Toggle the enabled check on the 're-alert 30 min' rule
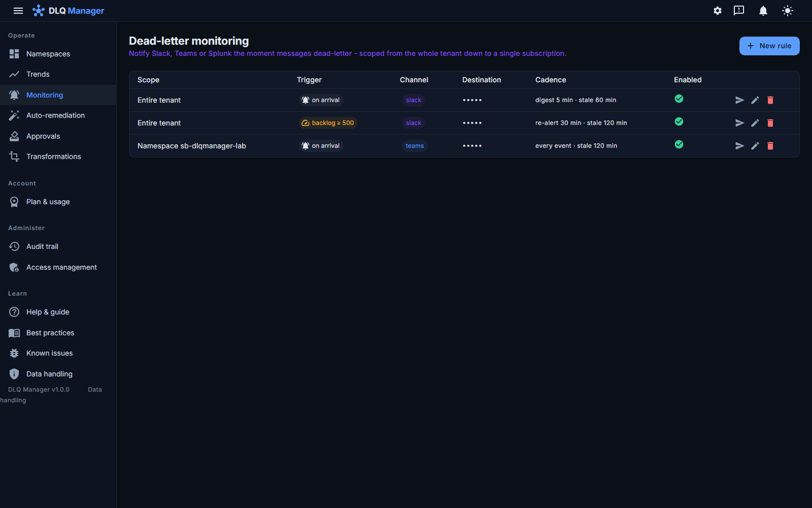 pyautogui.click(x=679, y=121)
